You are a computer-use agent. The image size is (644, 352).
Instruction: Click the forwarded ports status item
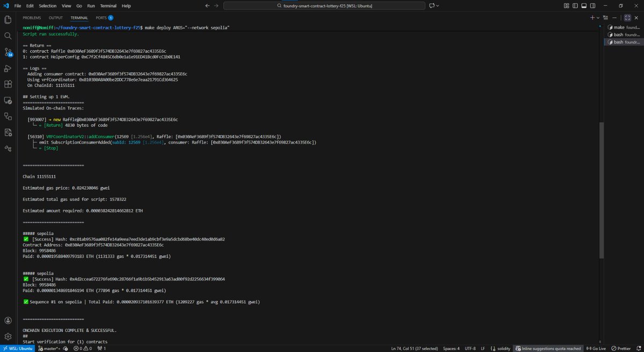click(x=101, y=348)
